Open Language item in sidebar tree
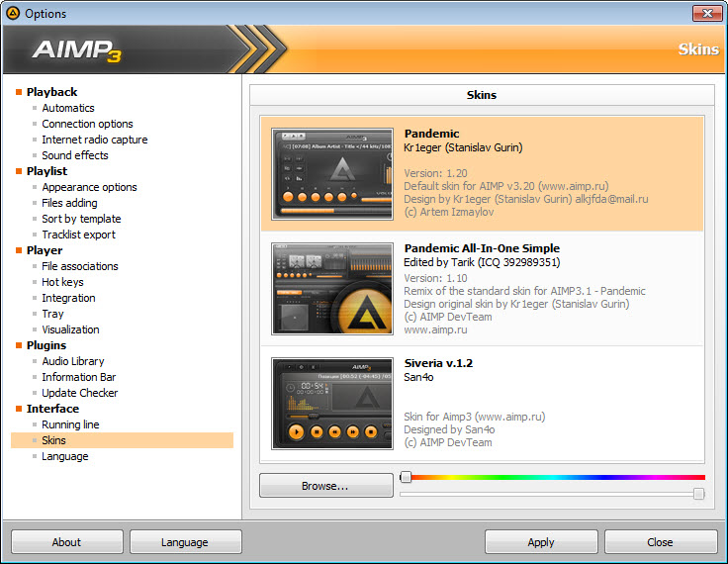The height and width of the screenshot is (564, 728). (64, 456)
